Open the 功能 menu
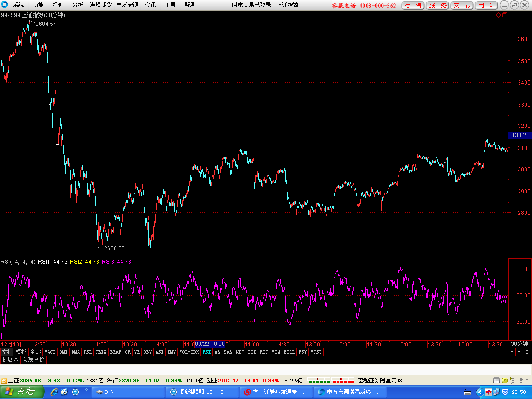 click(x=38, y=5)
